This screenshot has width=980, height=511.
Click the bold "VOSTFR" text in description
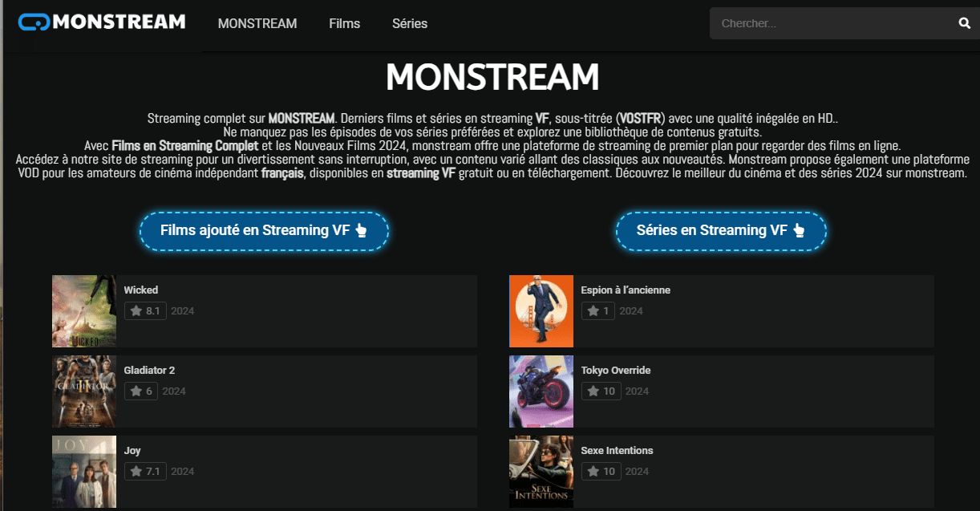pos(641,119)
